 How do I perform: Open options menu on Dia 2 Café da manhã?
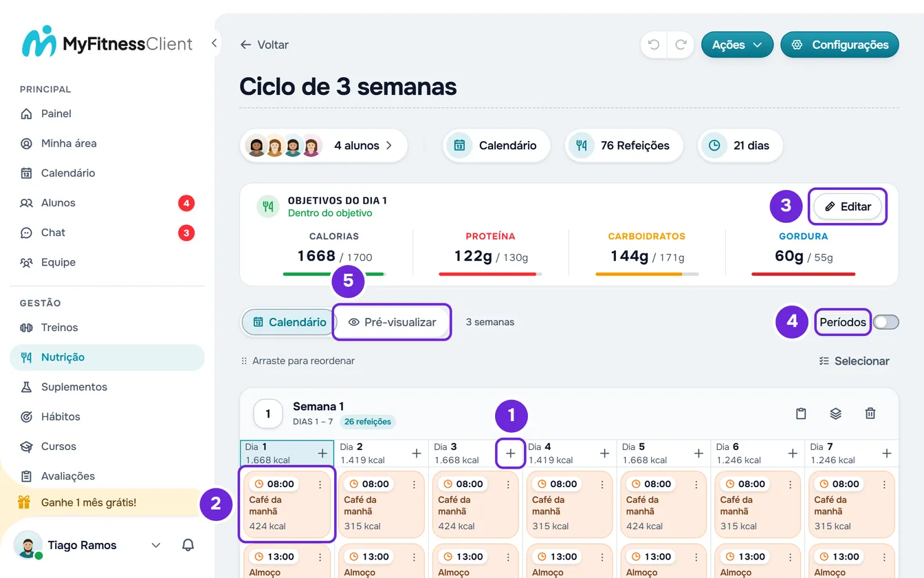[x=414, y=484]
